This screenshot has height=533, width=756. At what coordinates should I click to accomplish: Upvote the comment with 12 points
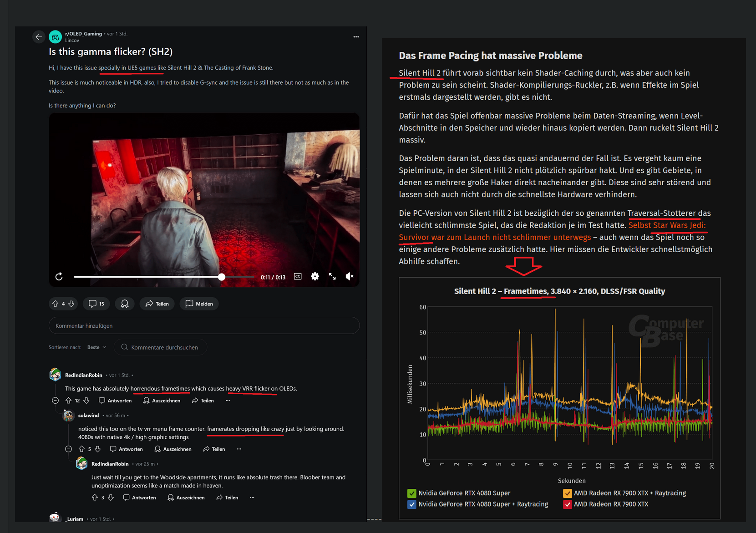69,401
